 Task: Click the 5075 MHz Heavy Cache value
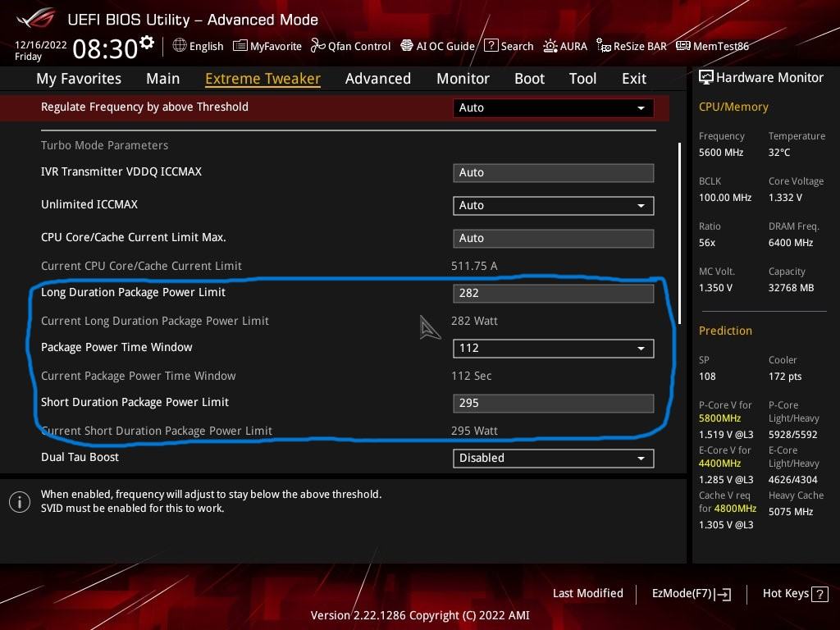pyautogui.click(x=791, y=512)
